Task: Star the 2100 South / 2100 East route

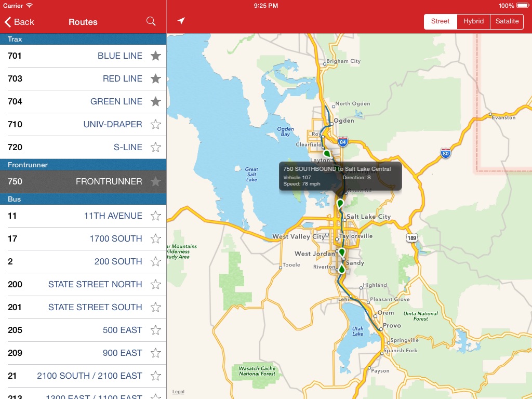Action: click(x=156, y=376)
